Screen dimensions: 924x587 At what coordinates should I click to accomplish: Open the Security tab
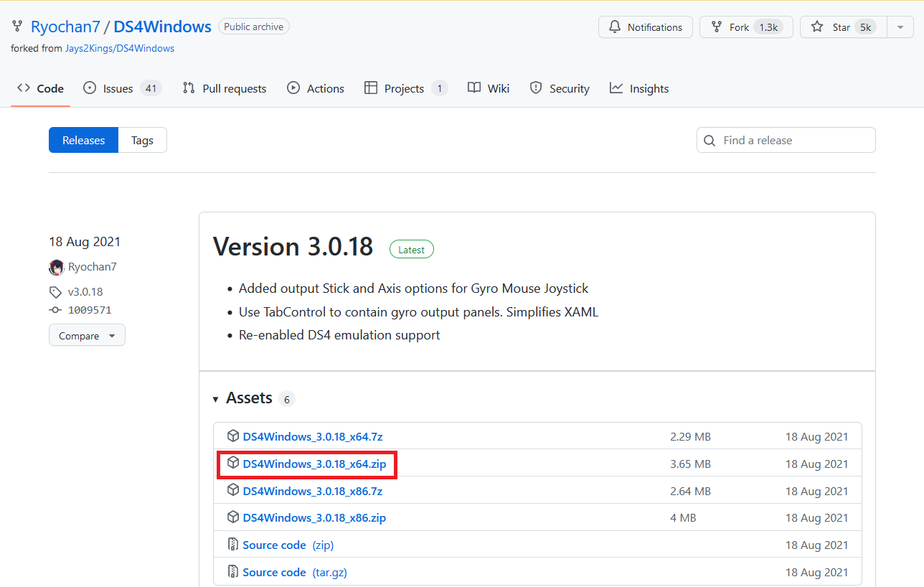point(560,89)
